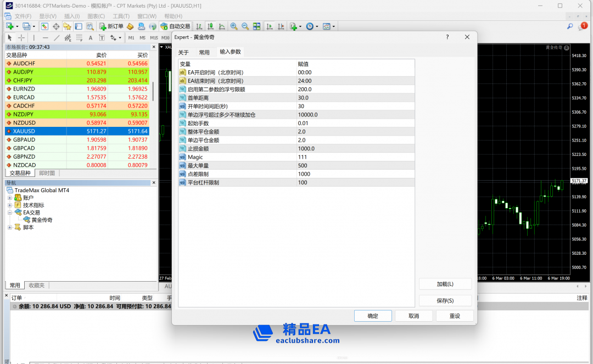This screenshot has height=364, width=593.
Task: Expand the 账户 tree node
Action: [x=10, y=198]
